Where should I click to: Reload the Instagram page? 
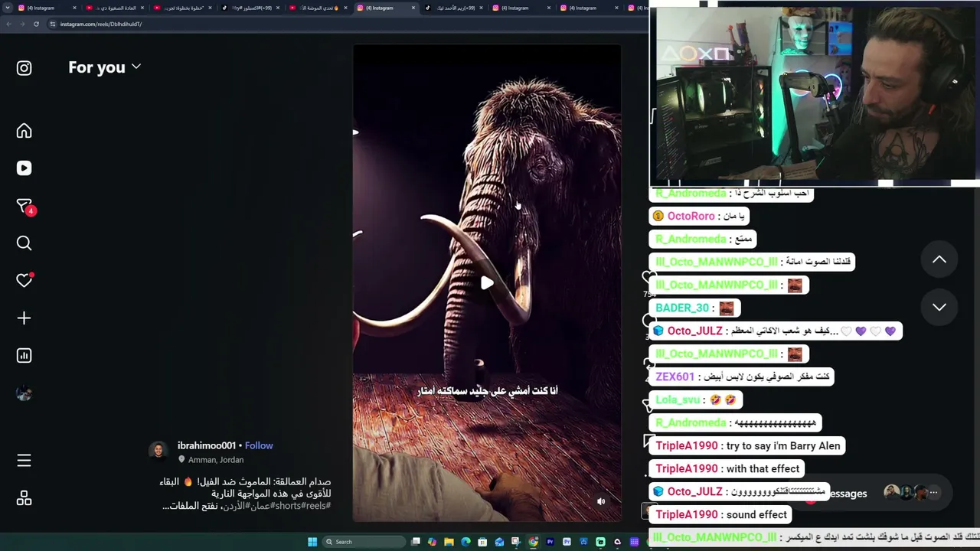click(x=36, y=24)
